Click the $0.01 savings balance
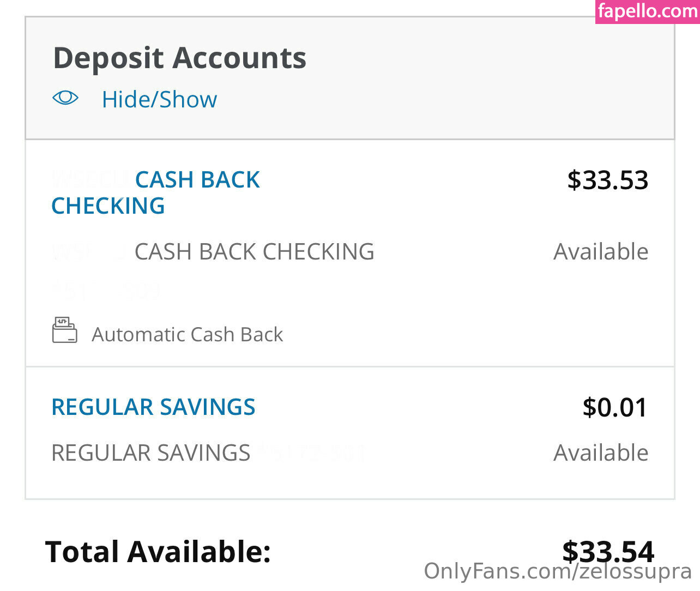700x591 pixels. (x=615, y=407)
